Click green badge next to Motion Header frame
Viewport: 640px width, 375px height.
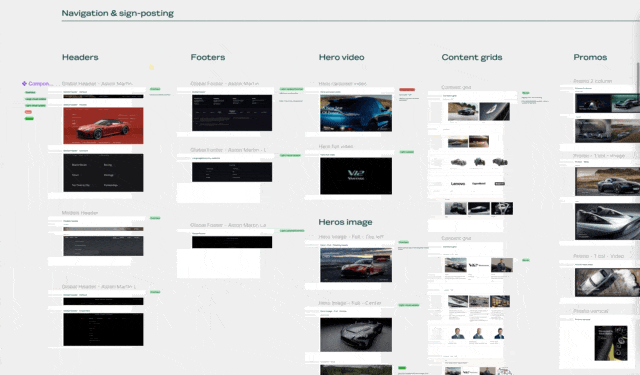pos(155,218)
